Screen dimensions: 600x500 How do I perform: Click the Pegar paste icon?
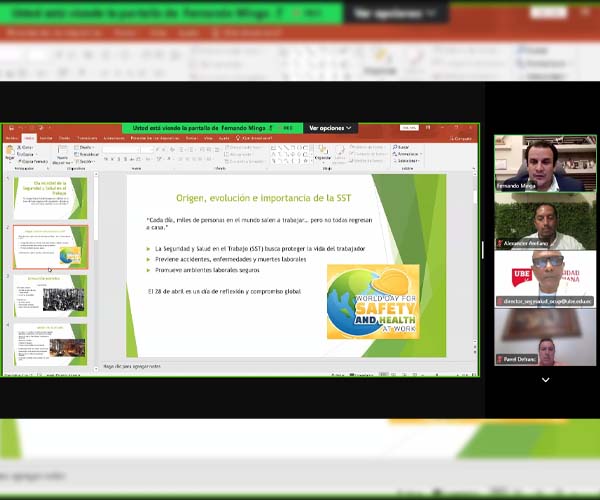coord(10,153)
